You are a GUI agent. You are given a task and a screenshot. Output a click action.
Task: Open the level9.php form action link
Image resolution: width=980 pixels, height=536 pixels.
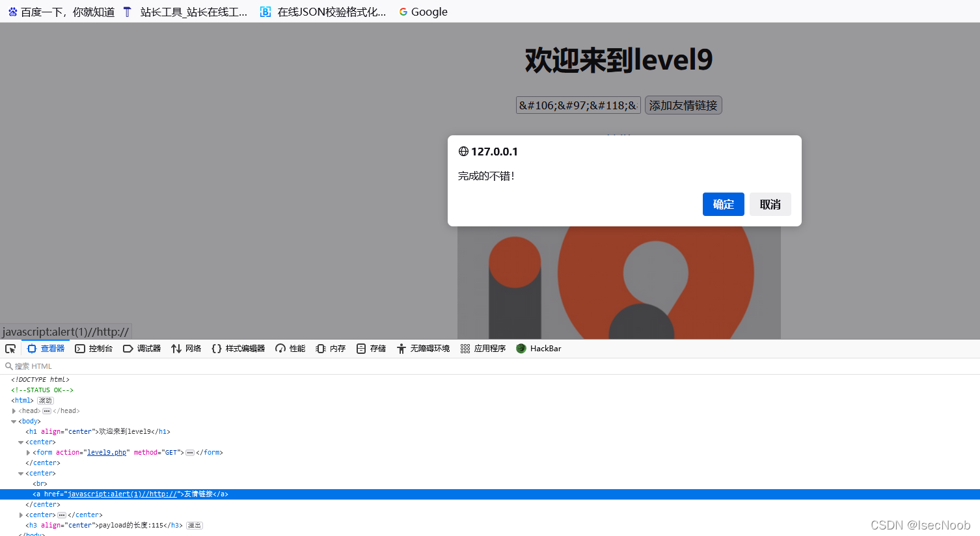click(x=107, y=452)
